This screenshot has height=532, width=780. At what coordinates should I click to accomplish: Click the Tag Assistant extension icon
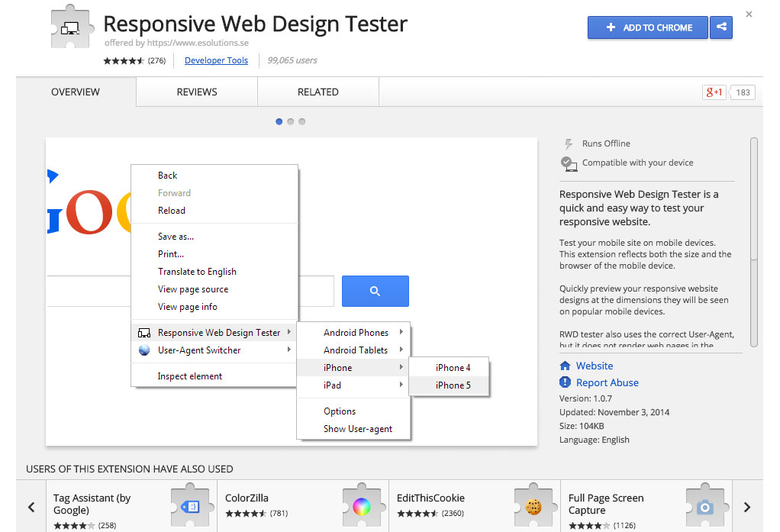pyautogui.click(x=190, y=506)
